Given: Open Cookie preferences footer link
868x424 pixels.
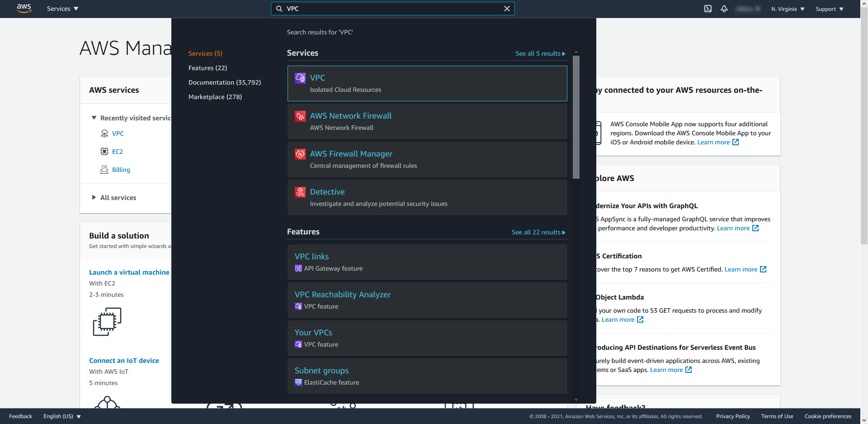Looking at the screenshot, I should coord(828,416).
